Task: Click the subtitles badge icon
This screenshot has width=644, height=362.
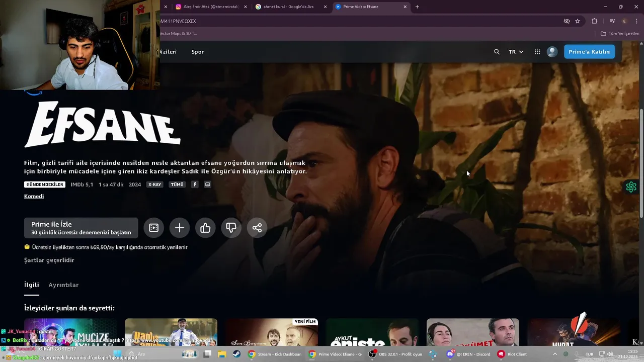Action: 208,185
